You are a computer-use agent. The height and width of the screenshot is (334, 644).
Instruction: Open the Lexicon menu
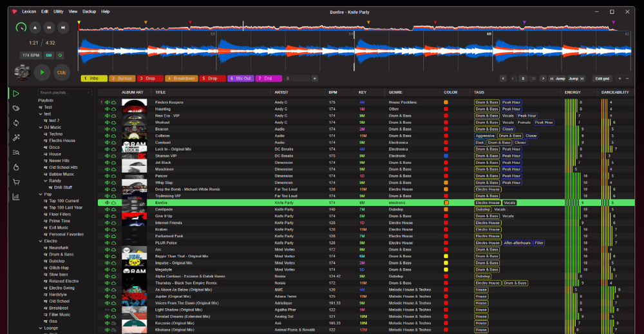29,12
